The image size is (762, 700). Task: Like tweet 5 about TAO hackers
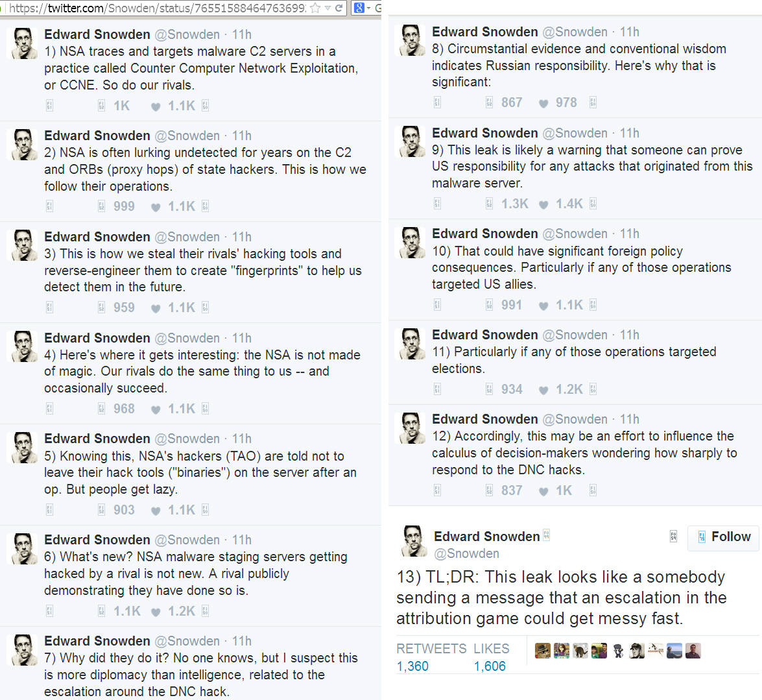coord(156,511)
